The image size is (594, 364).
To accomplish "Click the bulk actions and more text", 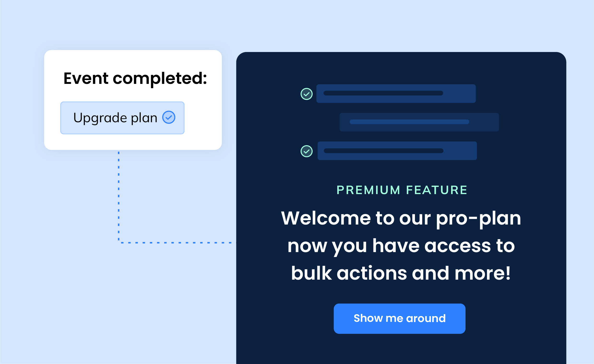I will [x=401, y=273].
